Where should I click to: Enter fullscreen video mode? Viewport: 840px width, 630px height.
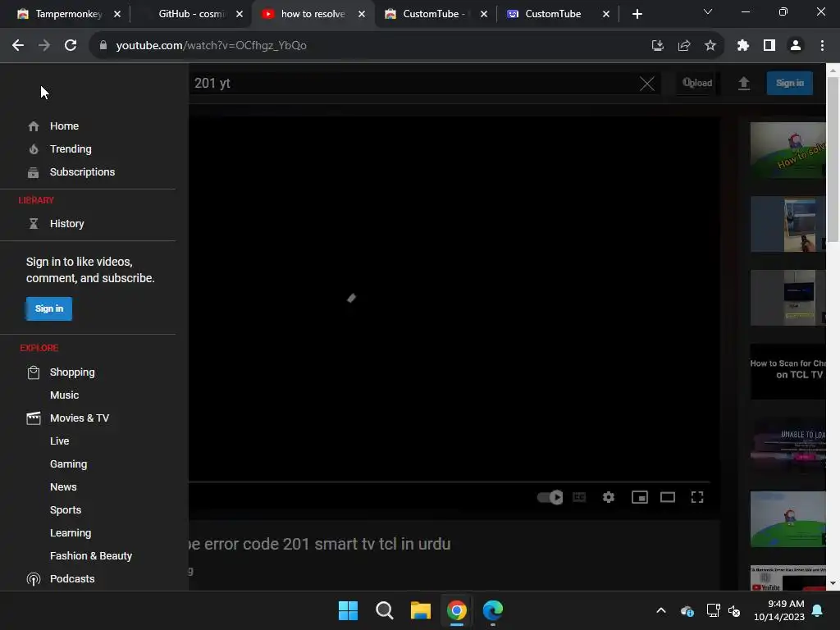pyautogui.click(x=697, y=497)
